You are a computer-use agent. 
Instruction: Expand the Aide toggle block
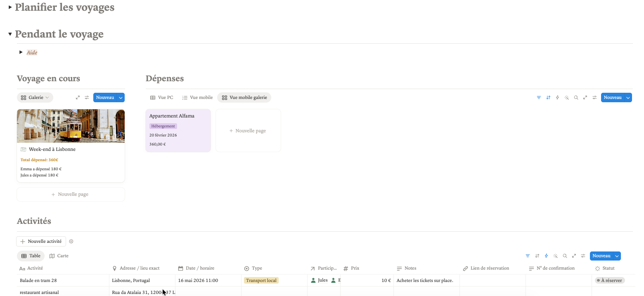[x=21, y=52]
